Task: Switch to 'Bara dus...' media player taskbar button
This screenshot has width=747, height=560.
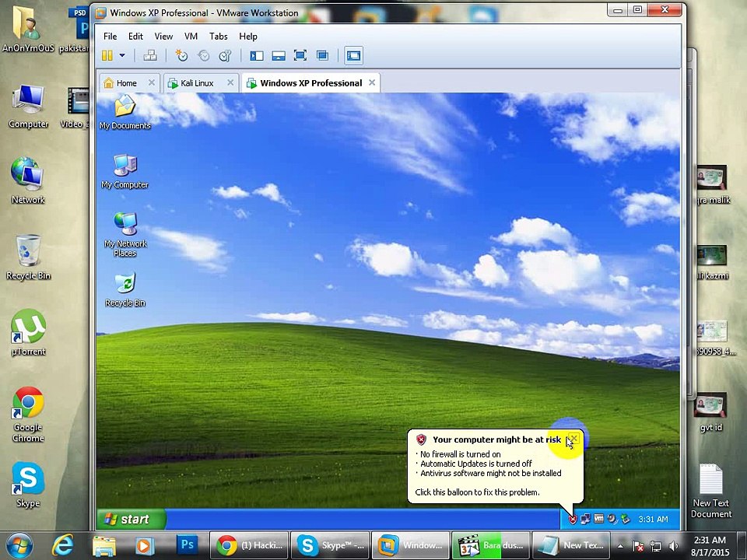Action: (491, 545)
